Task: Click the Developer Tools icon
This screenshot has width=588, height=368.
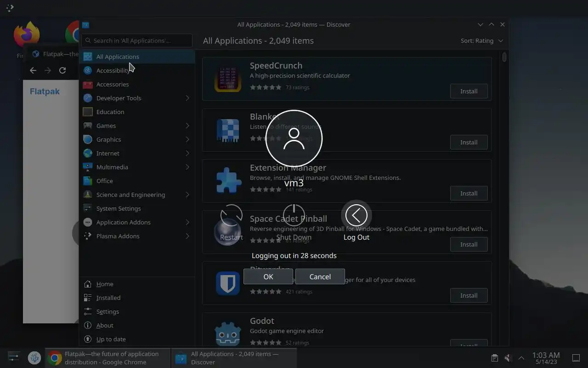Action: pyautogui.click(x=88, y=98)
